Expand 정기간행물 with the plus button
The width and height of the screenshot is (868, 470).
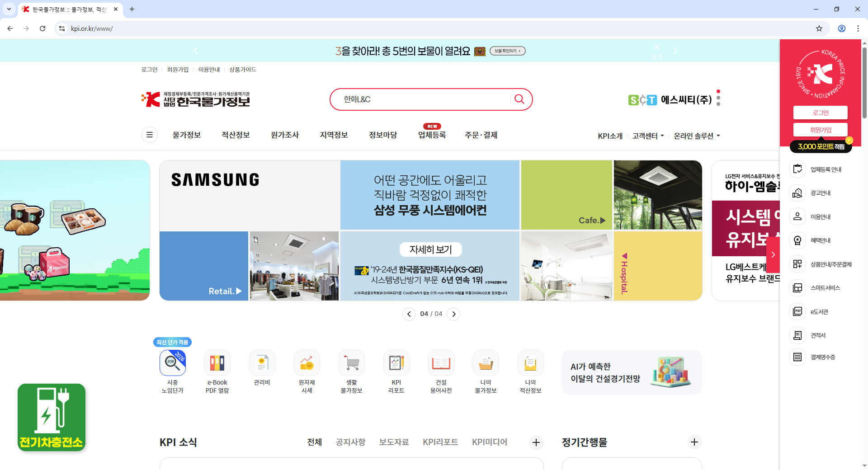pos(694,442)
